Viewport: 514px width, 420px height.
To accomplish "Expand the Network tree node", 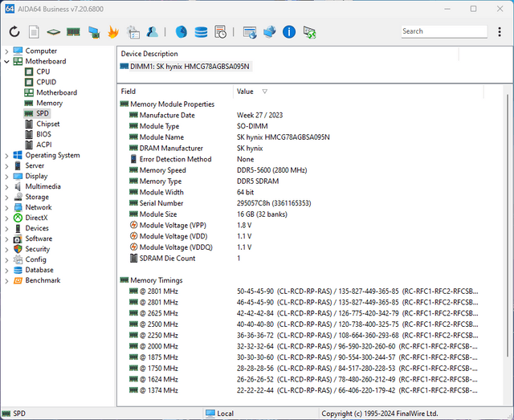I will [x=6, y=207].
